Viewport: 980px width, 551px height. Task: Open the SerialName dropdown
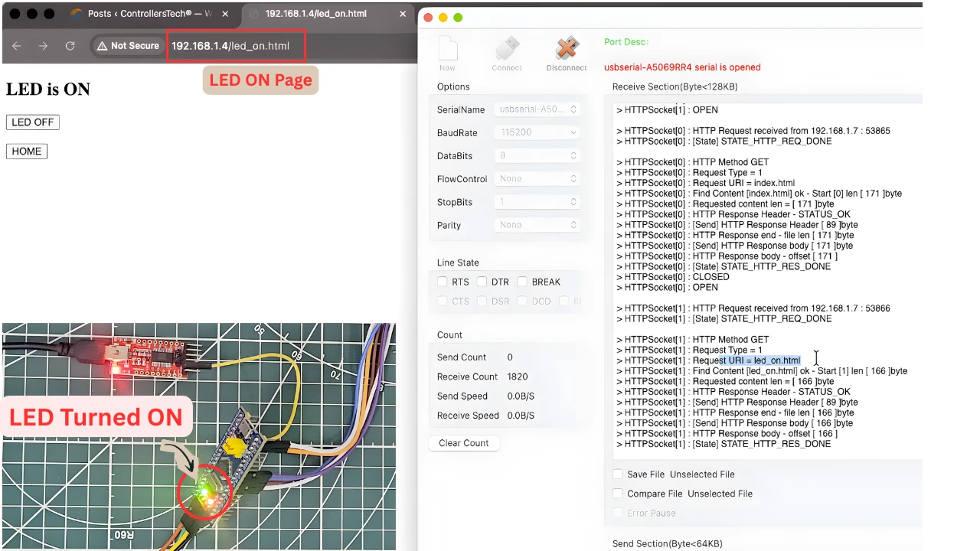537,109
